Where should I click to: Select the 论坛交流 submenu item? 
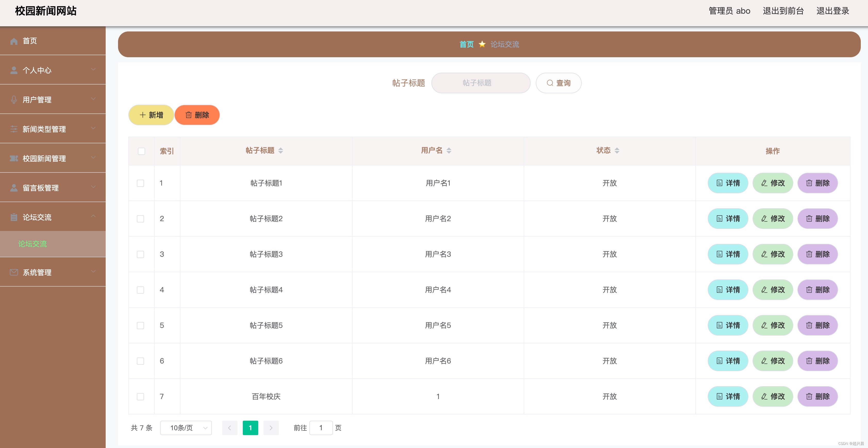[53, 244]
